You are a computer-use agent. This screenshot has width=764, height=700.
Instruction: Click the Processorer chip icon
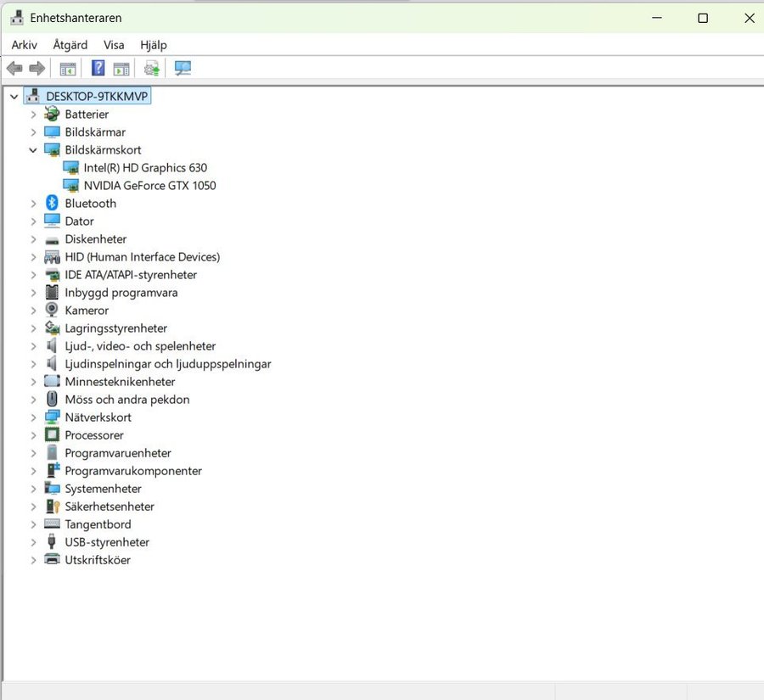(x=52, y=434)
